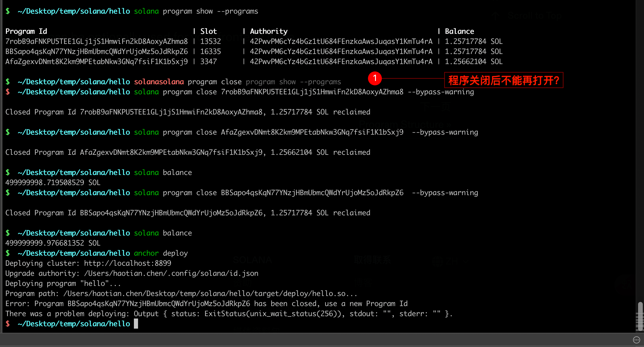Grab the terminal vertical scrollbar thumb
644x347 pixels.
click(640, 316)
